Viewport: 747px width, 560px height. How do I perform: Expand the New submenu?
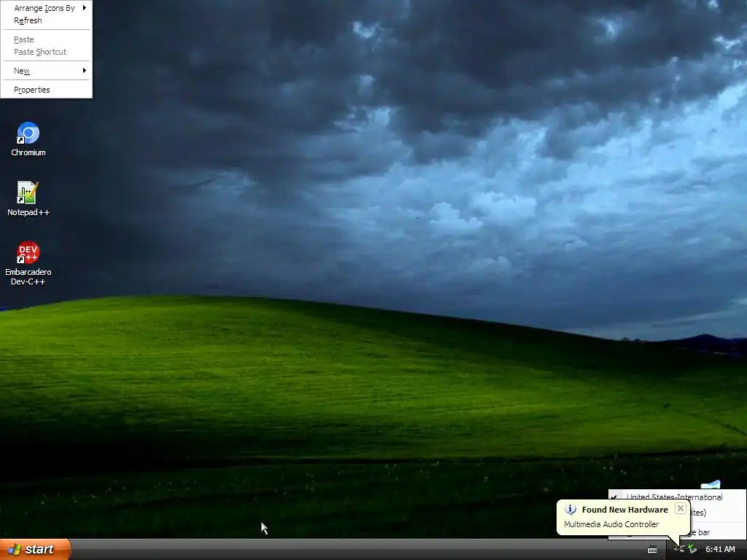point(46,71)
